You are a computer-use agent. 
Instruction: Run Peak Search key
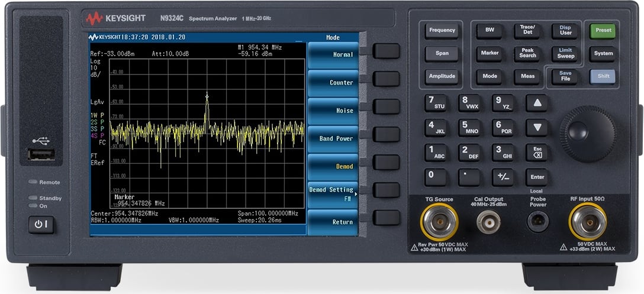(x=527, y=54)
